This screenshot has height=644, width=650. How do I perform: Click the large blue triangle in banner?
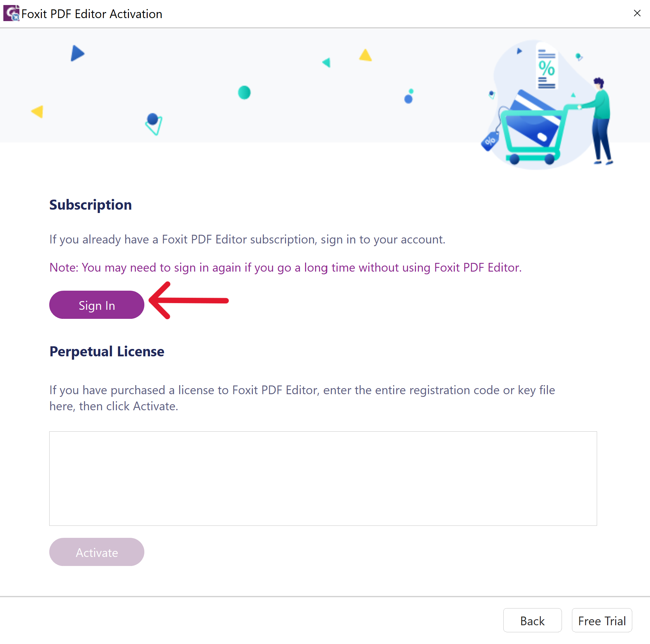click(77, 54)
